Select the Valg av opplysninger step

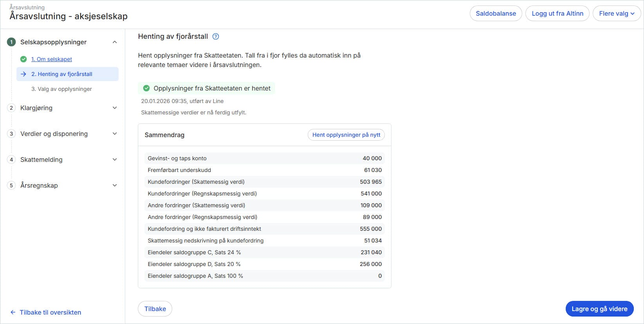tap(61, 89)
